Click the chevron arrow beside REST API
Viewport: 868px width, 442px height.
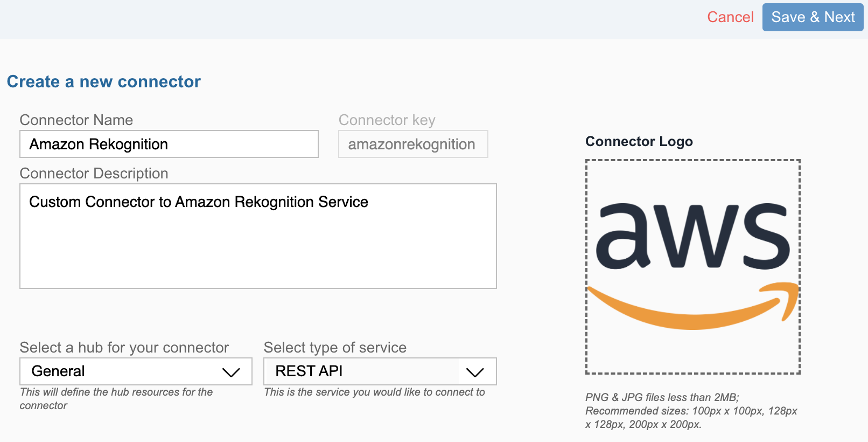point(475,372)
